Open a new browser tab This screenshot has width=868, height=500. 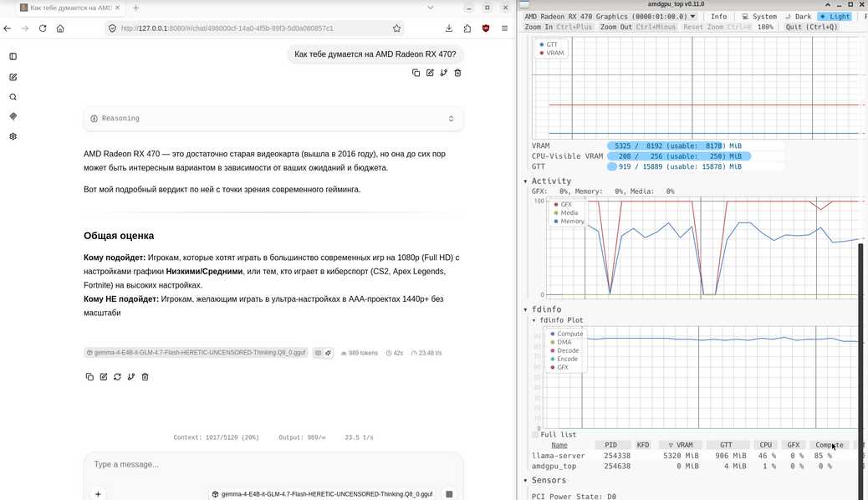point(135,8)
